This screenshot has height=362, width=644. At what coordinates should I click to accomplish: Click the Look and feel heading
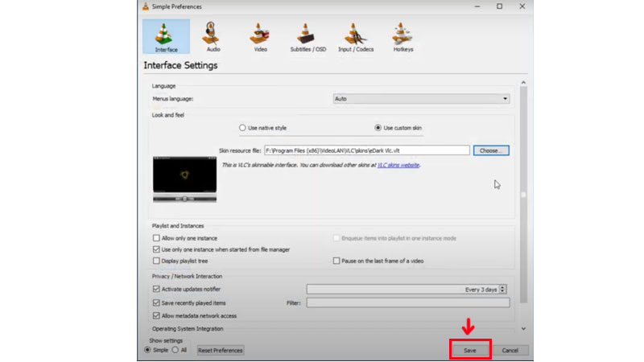pos(168,115)
